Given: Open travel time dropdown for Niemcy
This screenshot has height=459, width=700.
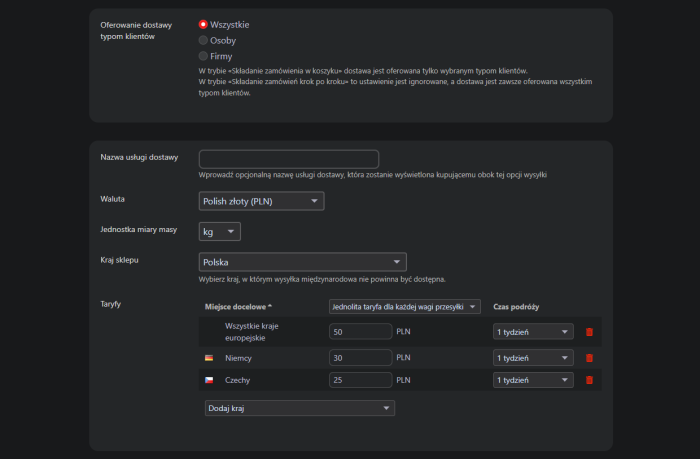Looking at the screenshot, I should click(533, 357).
